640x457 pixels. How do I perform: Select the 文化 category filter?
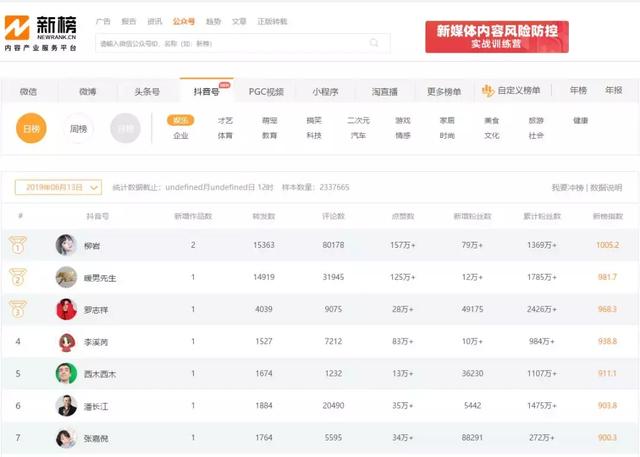click(x=492, y=135)
